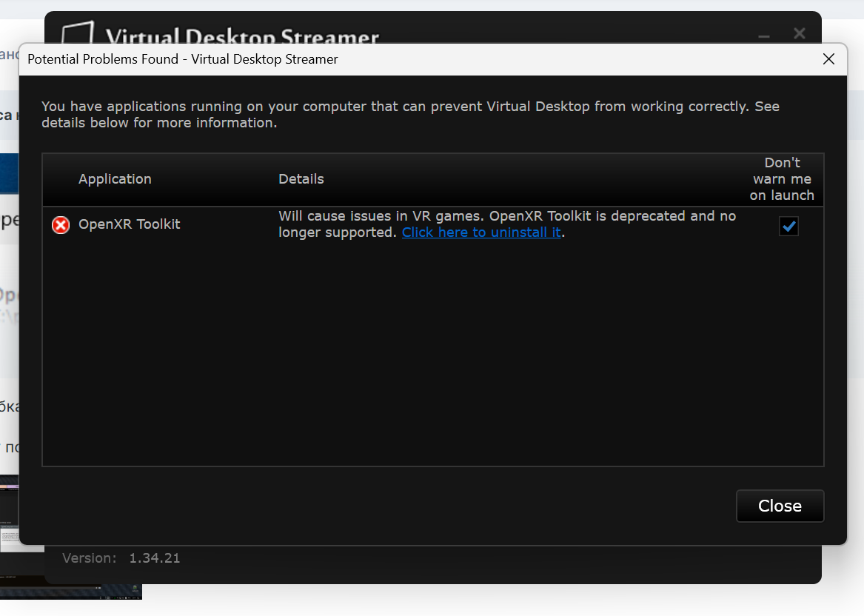864x616 pixels.
Task: Click the Application column header
Action: point(115,179)
